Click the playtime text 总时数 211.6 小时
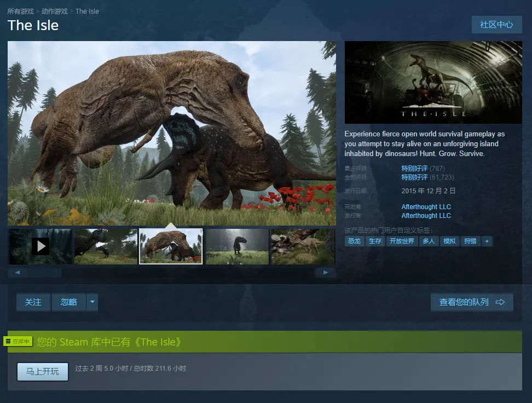532x403 pixels. 160,369
